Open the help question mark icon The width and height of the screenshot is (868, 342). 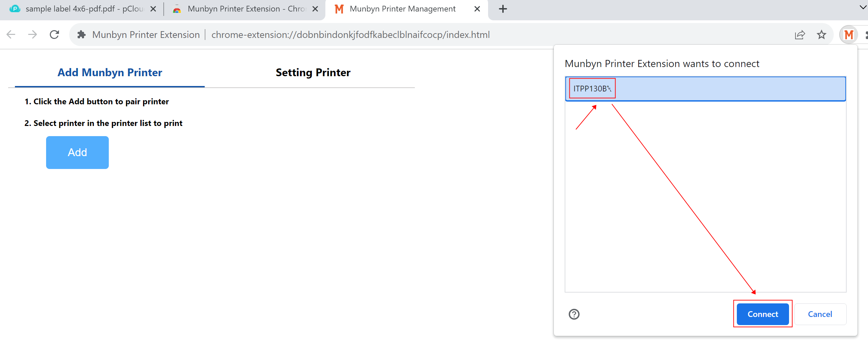[574, 314]
